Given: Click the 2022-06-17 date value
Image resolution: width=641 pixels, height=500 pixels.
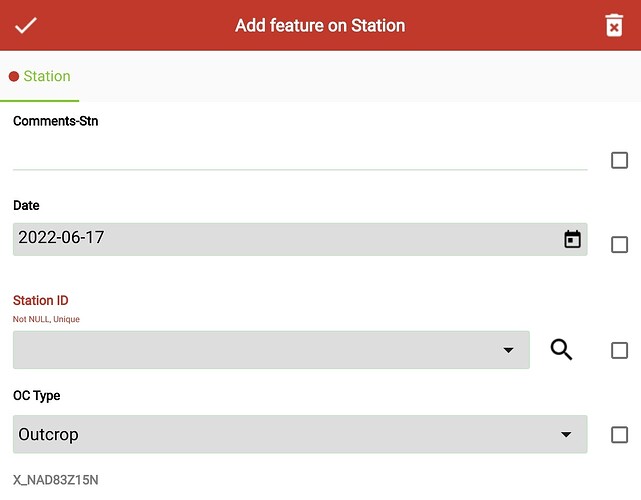Looking at the screenshot, I should point(61,238).
